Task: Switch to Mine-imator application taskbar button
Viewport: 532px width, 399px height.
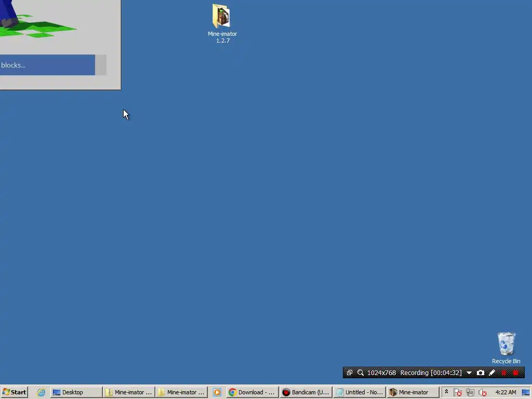Action: click(x=413, y=392)
